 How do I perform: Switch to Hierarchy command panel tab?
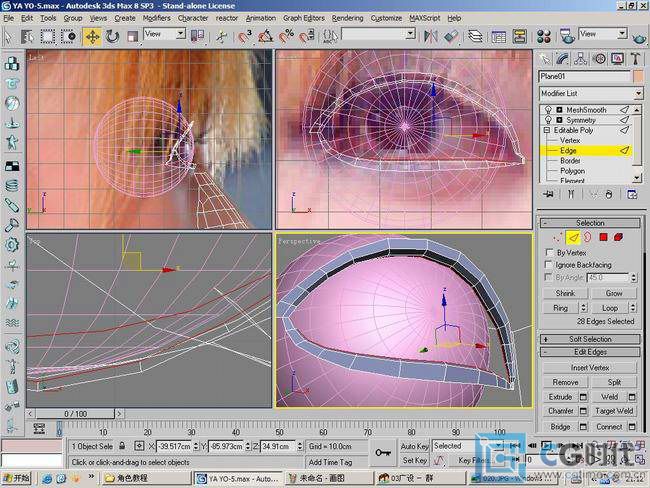(x=581, y=59)
